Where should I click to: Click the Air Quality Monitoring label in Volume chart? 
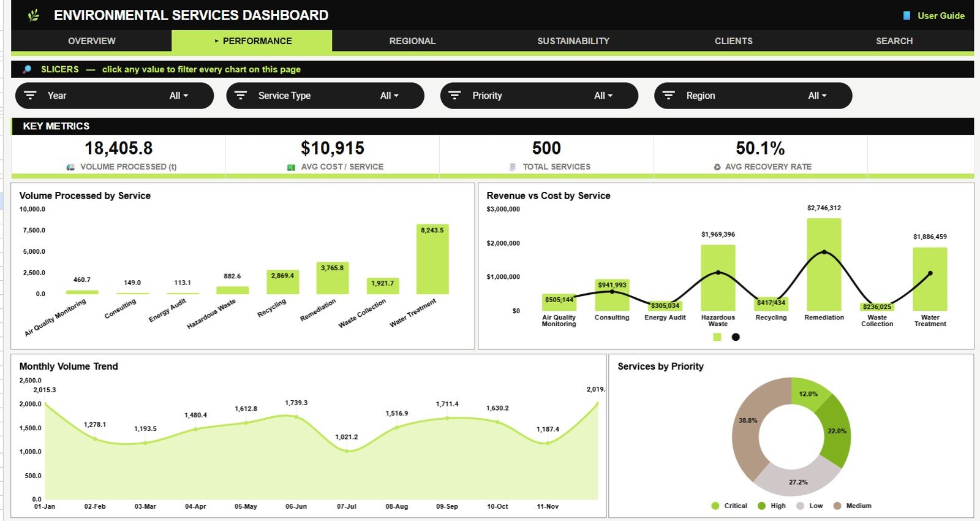pos(56,317)
